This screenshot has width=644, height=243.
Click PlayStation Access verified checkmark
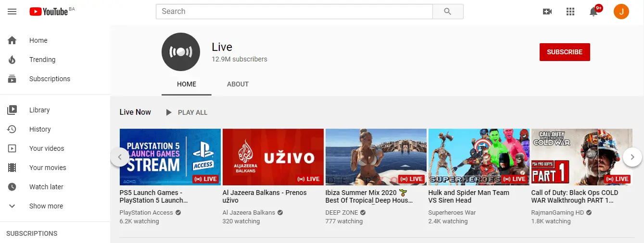point(178,213)
